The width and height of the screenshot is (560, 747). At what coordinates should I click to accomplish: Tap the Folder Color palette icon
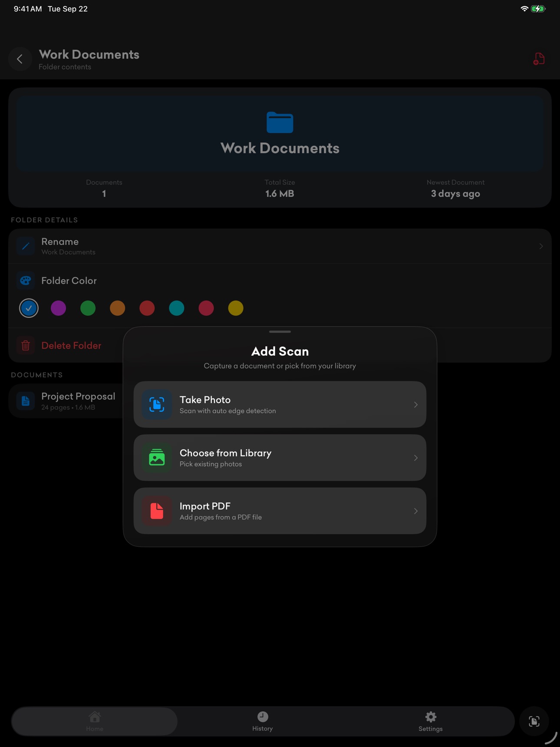point(26,281)
